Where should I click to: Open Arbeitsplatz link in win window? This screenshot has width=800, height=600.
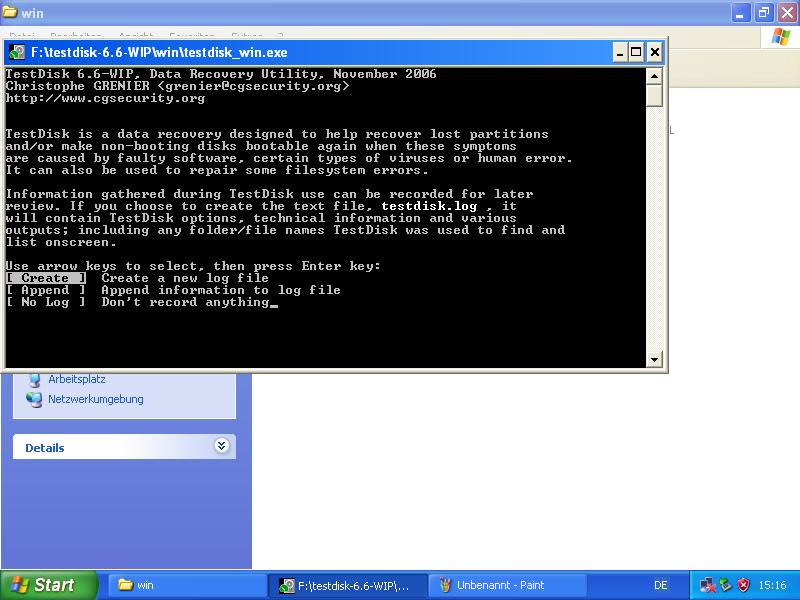77,379
